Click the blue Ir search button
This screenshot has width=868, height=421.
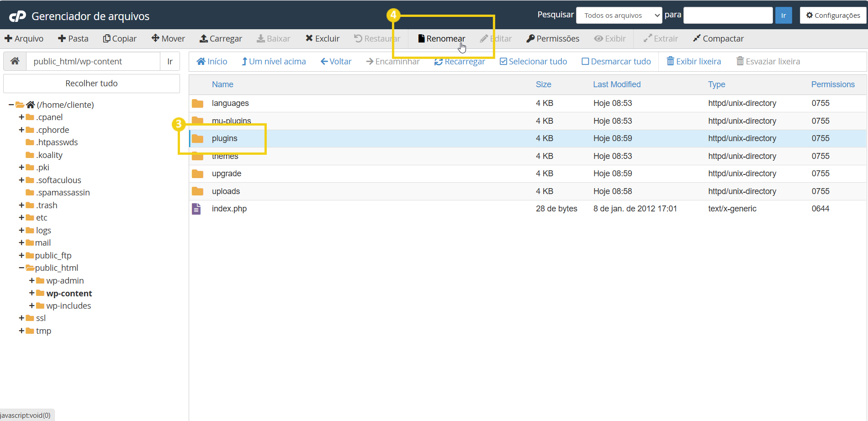click(x=783, y=16)
